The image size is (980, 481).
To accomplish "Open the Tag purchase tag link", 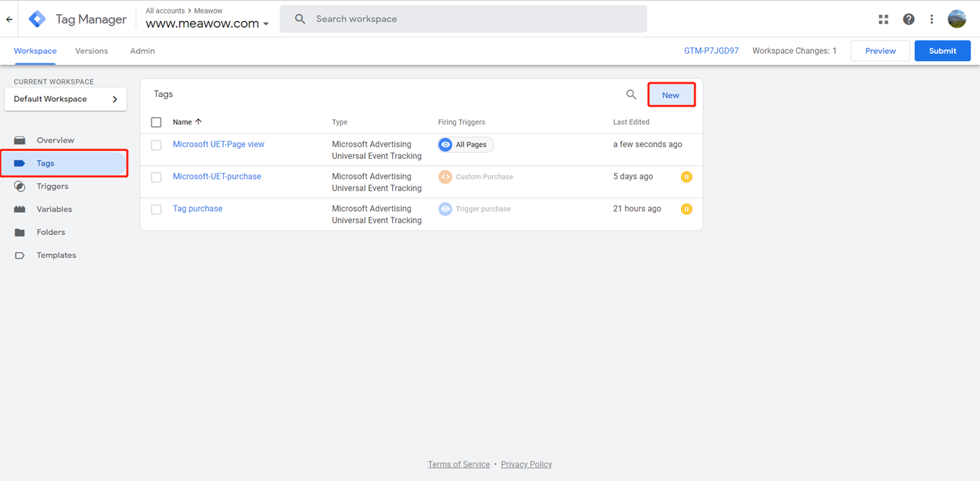I will 197,209.
